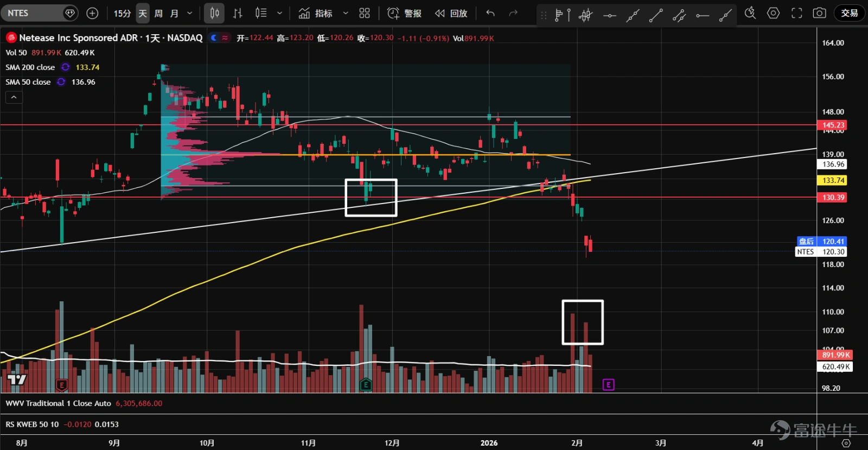The width and height of the screenshot is (868, 450).
Task: Open the 交易 trading panel
Action: click(x=850, y=13)
